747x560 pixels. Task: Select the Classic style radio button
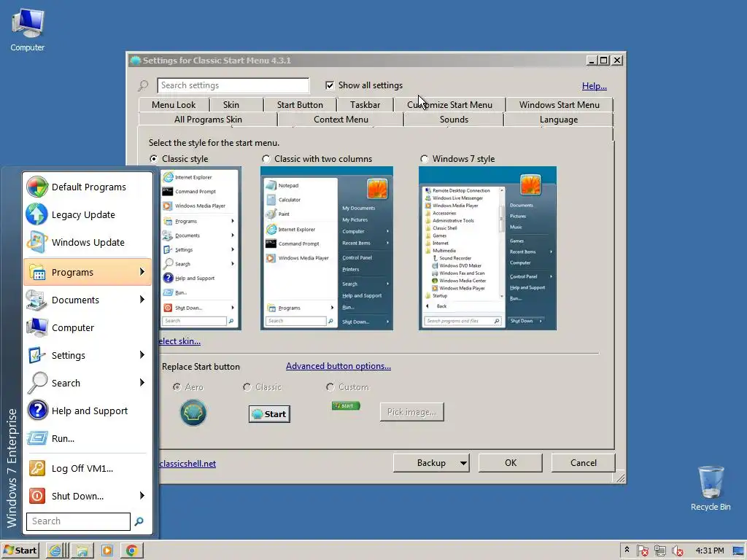(x=153, y=158)
